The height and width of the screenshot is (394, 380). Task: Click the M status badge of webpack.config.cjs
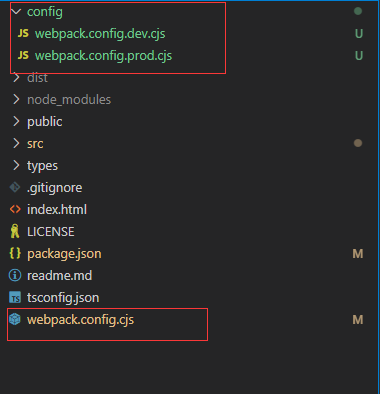[x=358, y=320]
